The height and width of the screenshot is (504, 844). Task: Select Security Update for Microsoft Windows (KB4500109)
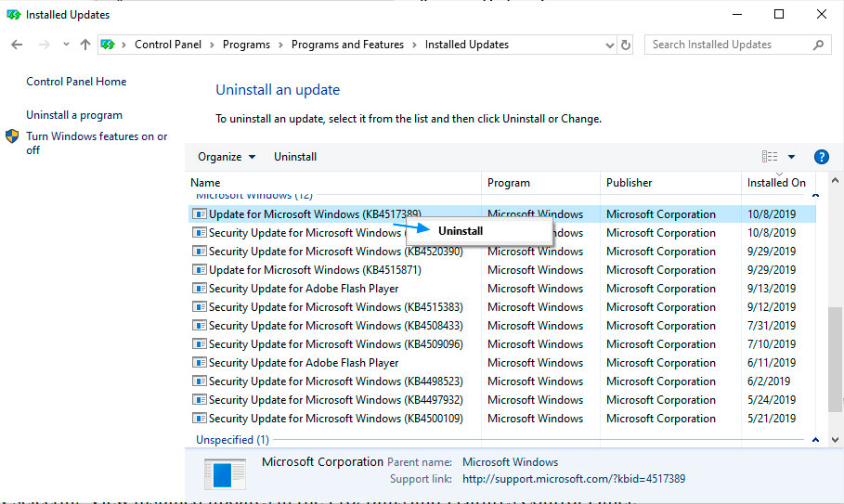(x=502, y=419)
